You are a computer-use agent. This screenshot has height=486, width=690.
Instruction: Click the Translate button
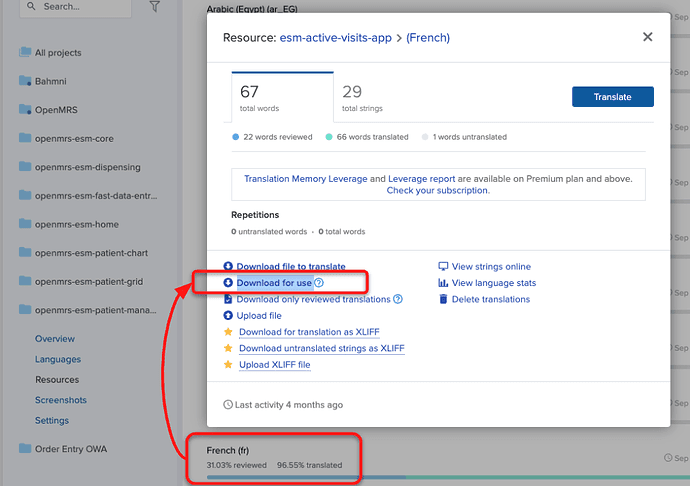613,97
